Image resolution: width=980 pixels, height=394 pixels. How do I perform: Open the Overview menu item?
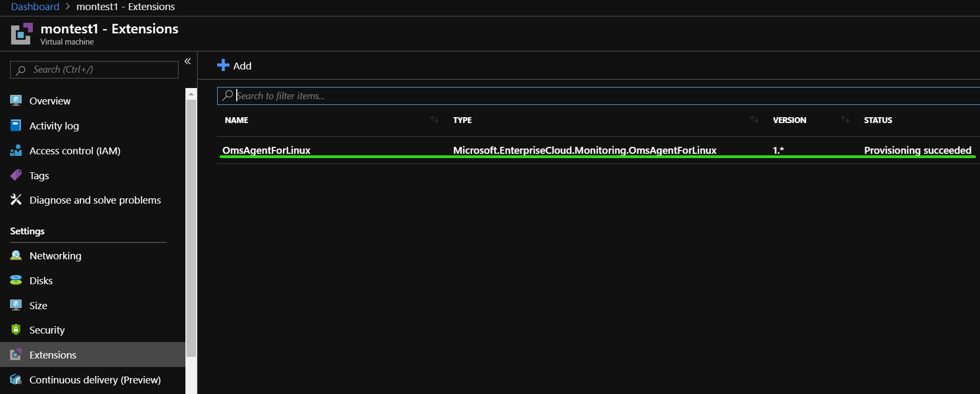pos(50,101)
